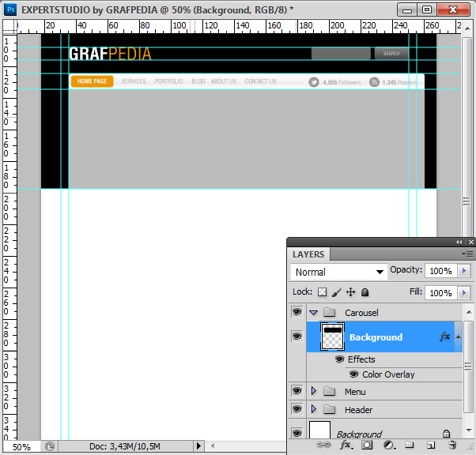Toggle Lock all padlock icon

point(365,292)
